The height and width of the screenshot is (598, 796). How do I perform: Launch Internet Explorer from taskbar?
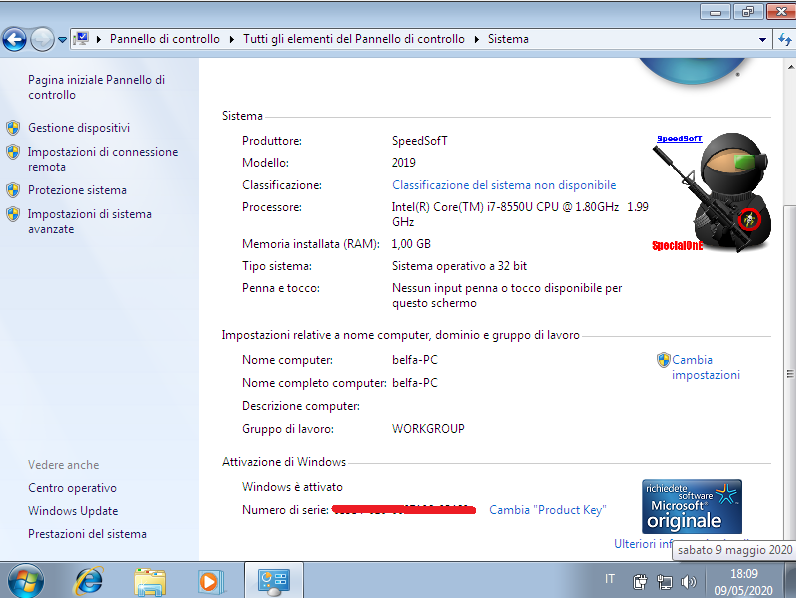pos(89,581)
